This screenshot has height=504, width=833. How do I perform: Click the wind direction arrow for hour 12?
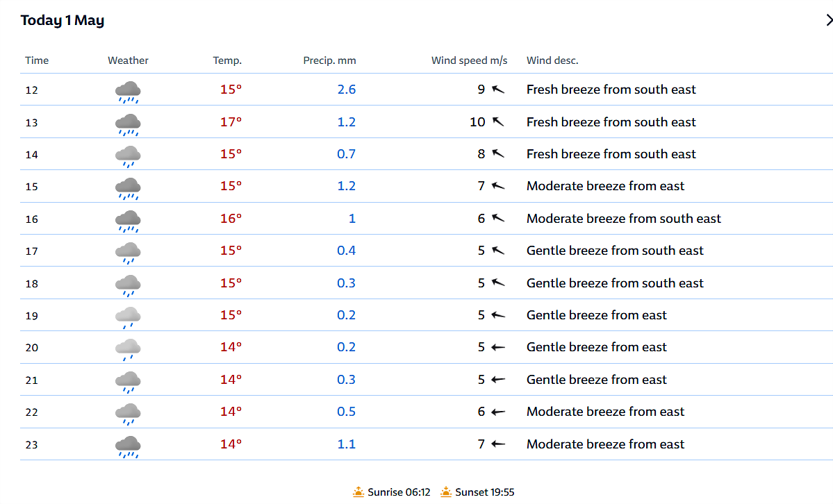point(497,90)
